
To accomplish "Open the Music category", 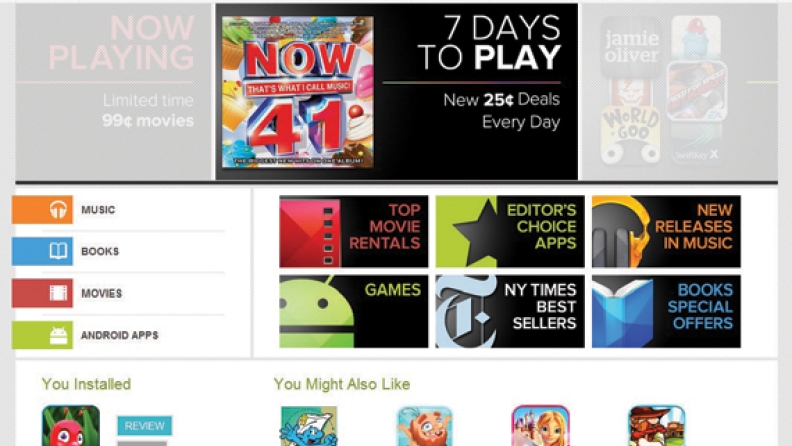I will pyautogui.click(x=98, y=210).
